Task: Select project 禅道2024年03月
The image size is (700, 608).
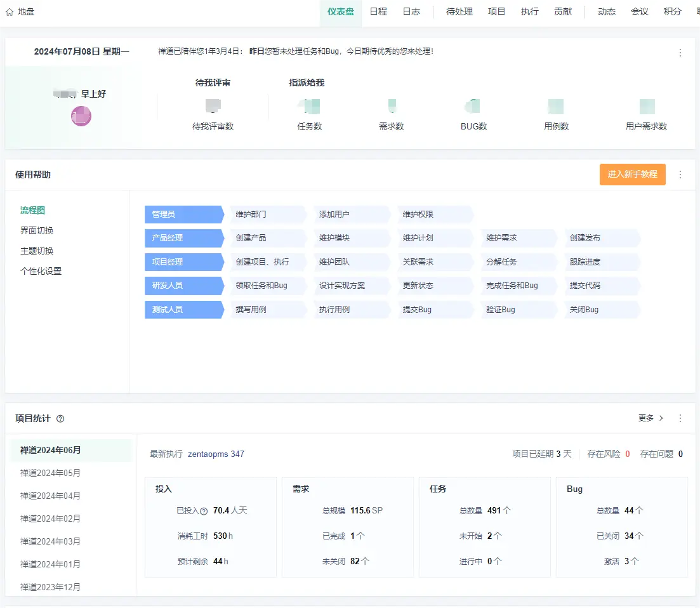Action: pyautogui.click(x=71, y=541)
